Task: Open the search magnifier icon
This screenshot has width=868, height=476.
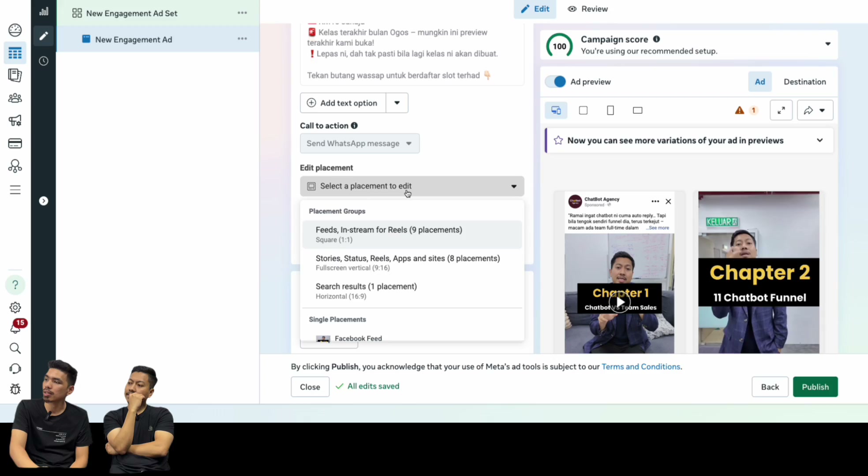Action: pos(15,348)
